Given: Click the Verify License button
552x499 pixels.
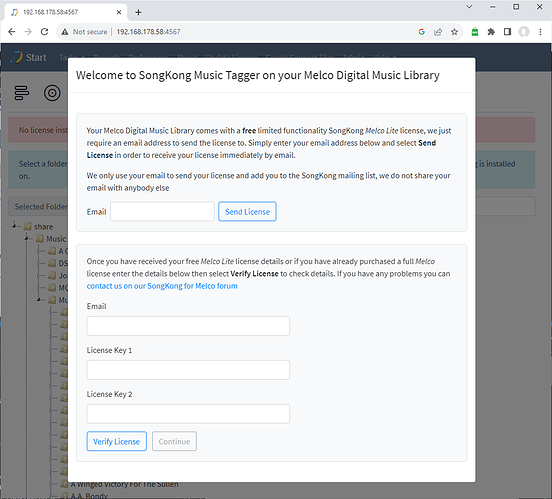Looking at the screenshot, I should (x=117, y=441).
